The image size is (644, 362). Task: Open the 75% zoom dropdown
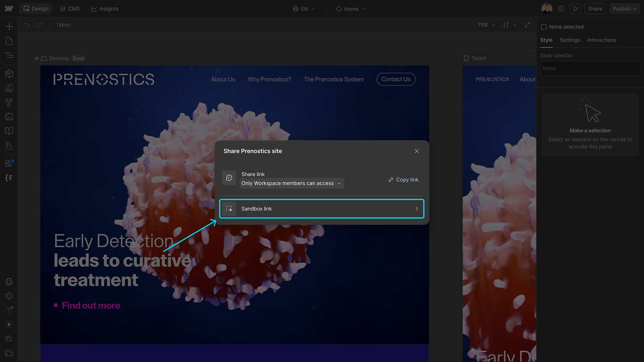pos(486,25)
